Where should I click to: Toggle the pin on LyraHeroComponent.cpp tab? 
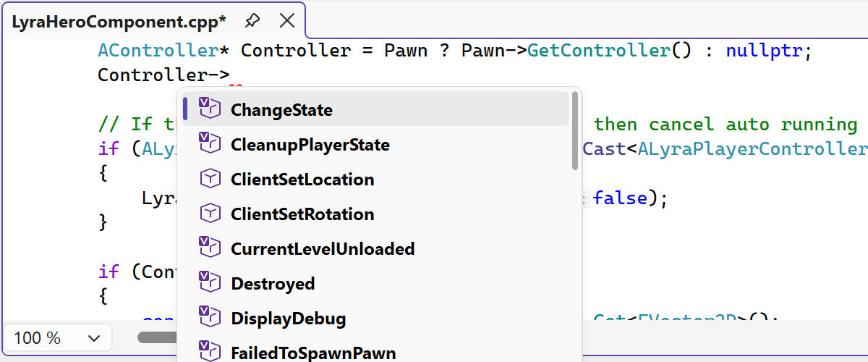(x=252, y=20)
